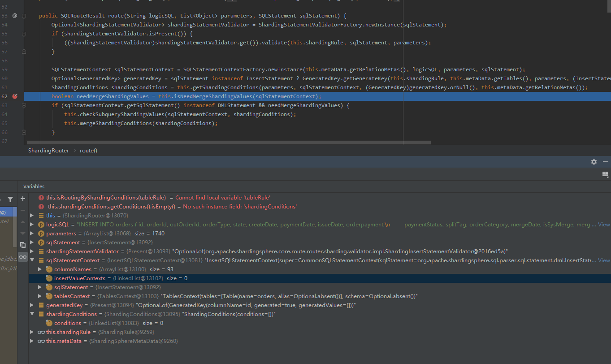
Task: Click the New Watch plus icon
Action: coord(22,199)
